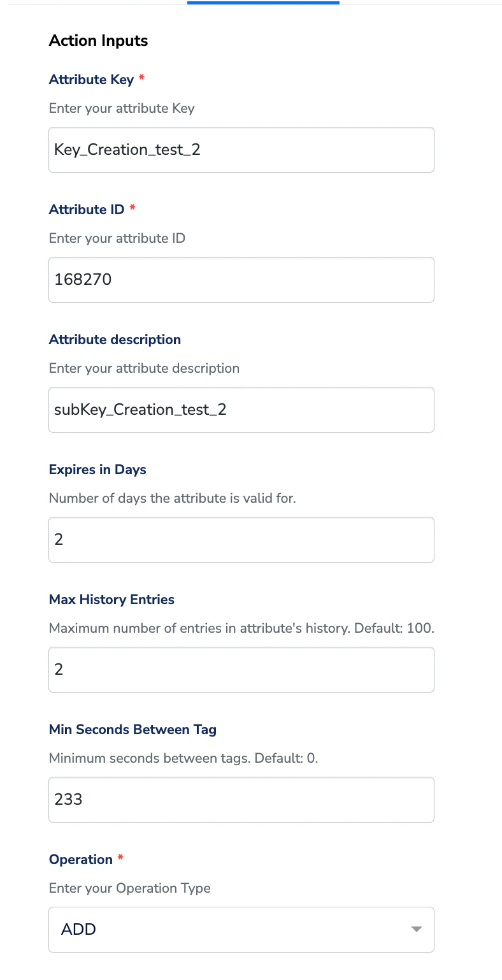Click the active blue tab indicator

click(x=263, y=3)
